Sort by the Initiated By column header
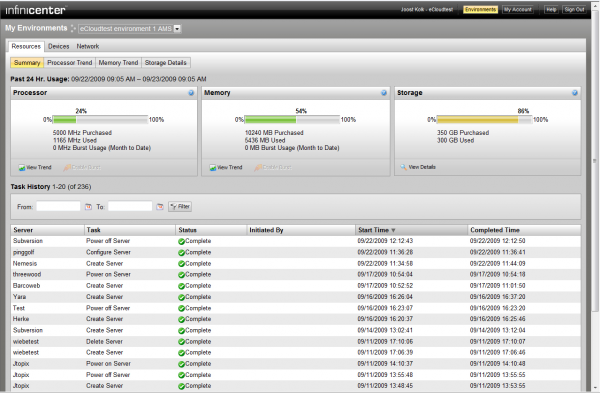The width and height of the screenshot is (600, 393). pyautogui.click(x=301, y=230)
